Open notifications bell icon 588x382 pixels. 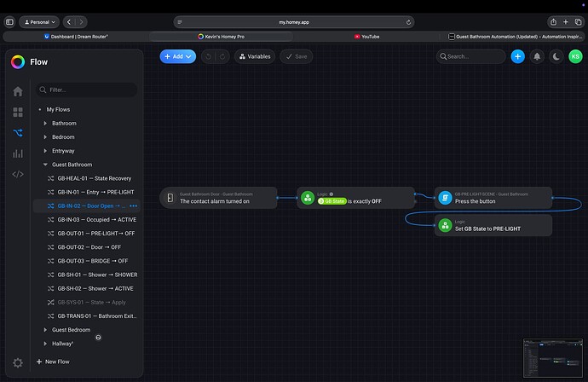coord(537,56)
